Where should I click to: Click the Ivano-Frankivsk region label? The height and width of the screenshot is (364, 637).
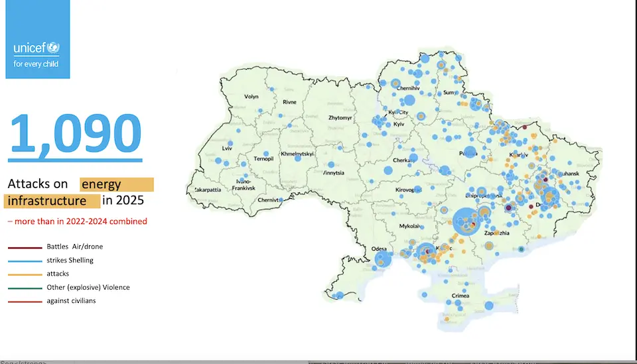point(244,184)
